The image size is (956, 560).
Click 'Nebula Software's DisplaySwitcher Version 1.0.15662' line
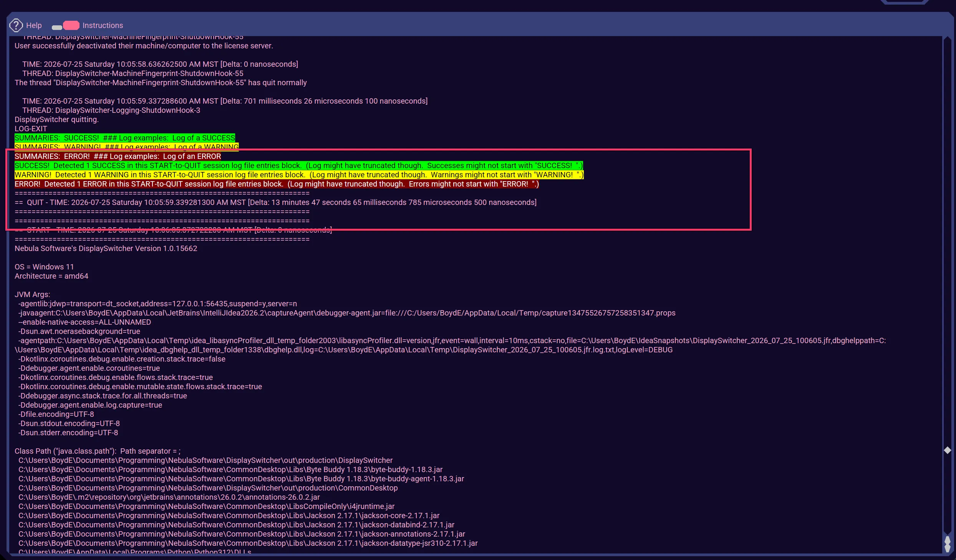pos(106,248)
